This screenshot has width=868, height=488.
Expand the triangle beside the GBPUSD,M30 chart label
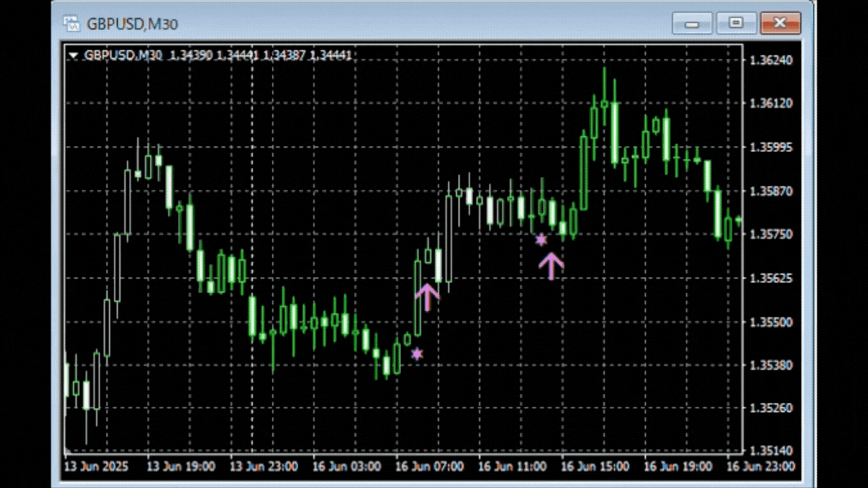click(x=73, y=55)
